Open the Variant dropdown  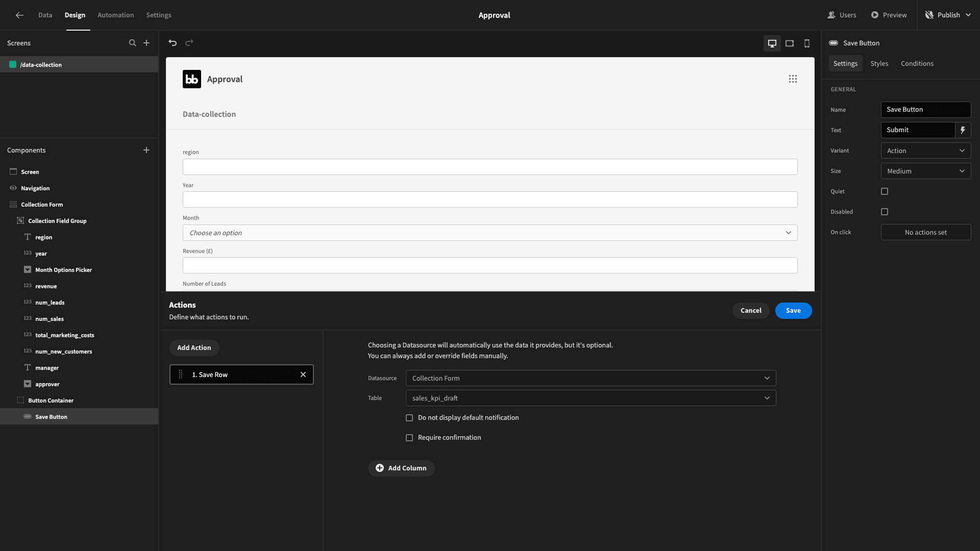pos(926,151)
